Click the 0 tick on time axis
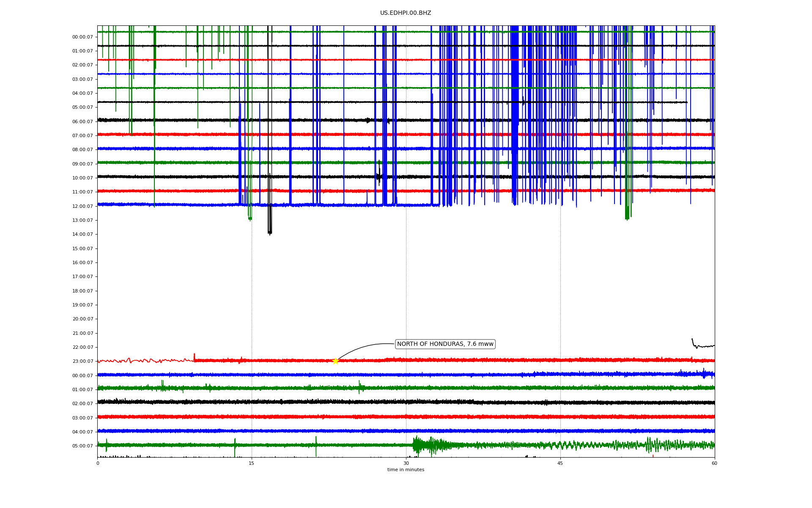812x508 pixels. (98, 463)
